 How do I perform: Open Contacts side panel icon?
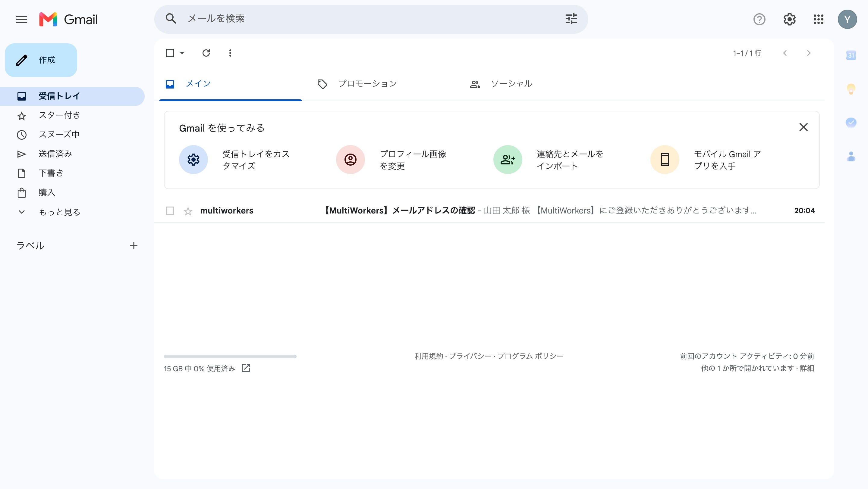pyautogui.click(x=851, y=157)
